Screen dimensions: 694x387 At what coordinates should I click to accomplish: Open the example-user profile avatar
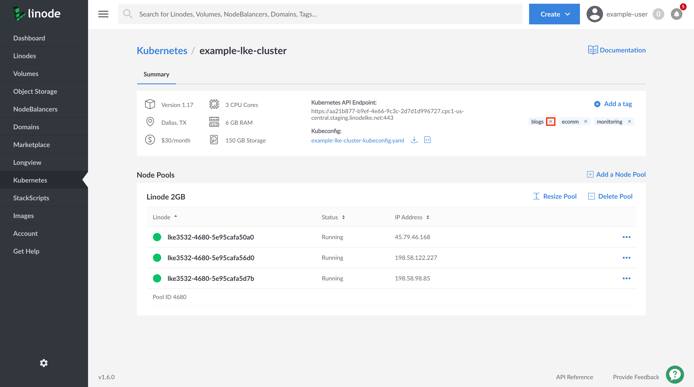(x=594, y=14)
